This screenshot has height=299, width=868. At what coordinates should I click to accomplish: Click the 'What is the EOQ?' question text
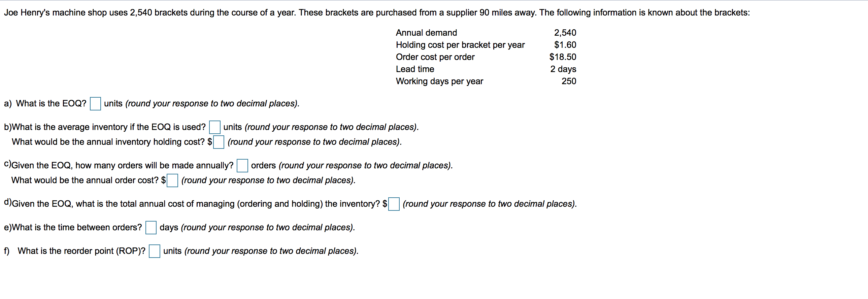click(51, 103)
